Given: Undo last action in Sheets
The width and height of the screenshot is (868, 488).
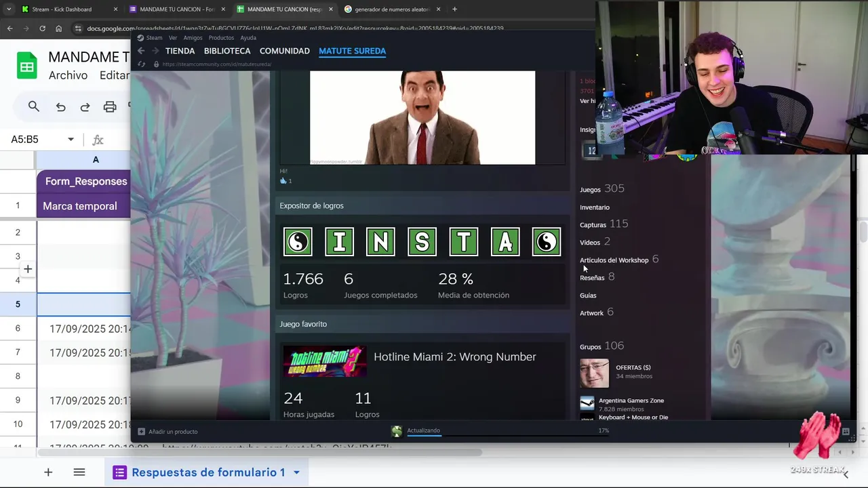Looking at the screenshot, I should point(60,107).
